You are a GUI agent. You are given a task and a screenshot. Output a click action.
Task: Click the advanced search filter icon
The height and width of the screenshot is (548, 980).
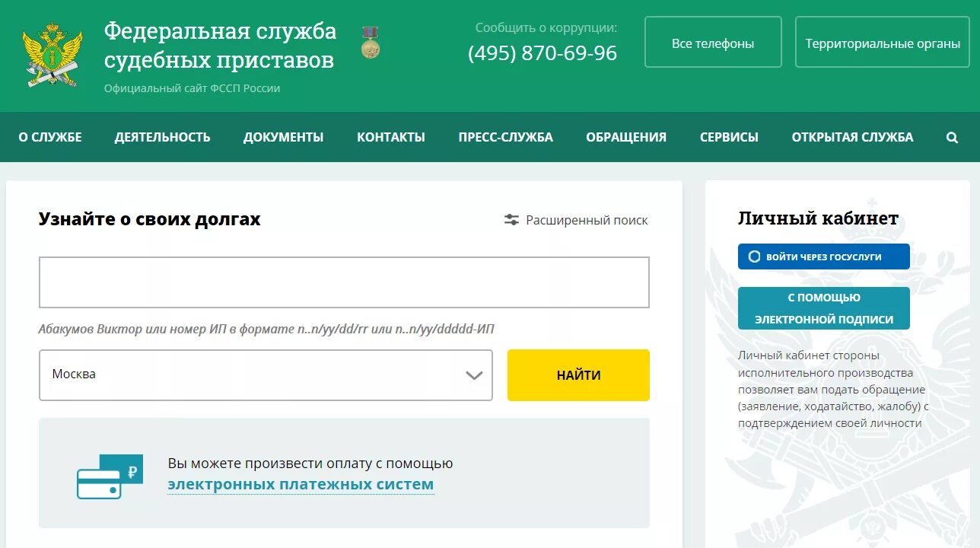[511, 220]
